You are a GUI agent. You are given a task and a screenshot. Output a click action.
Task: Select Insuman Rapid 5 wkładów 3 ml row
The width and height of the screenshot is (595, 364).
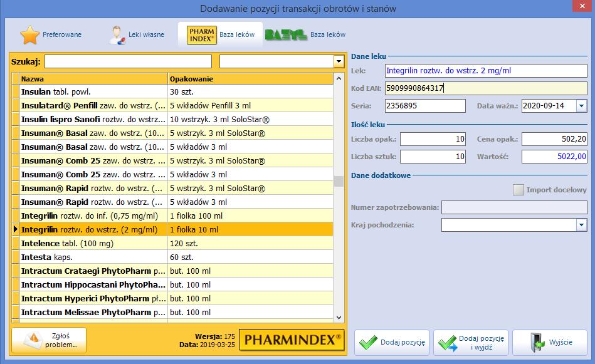pos(172,202)
